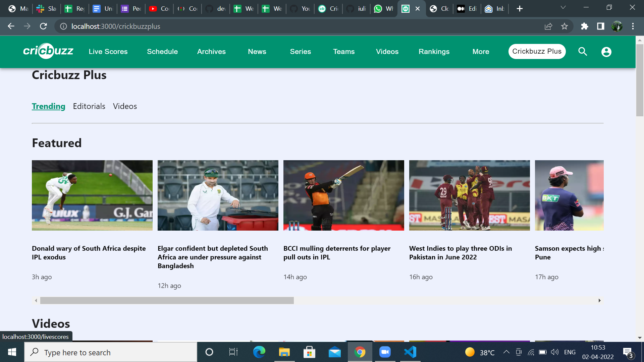The image size is (644, 362).
Task: Open Visual Studio Code from taskbar
Action: pos(410,352)
